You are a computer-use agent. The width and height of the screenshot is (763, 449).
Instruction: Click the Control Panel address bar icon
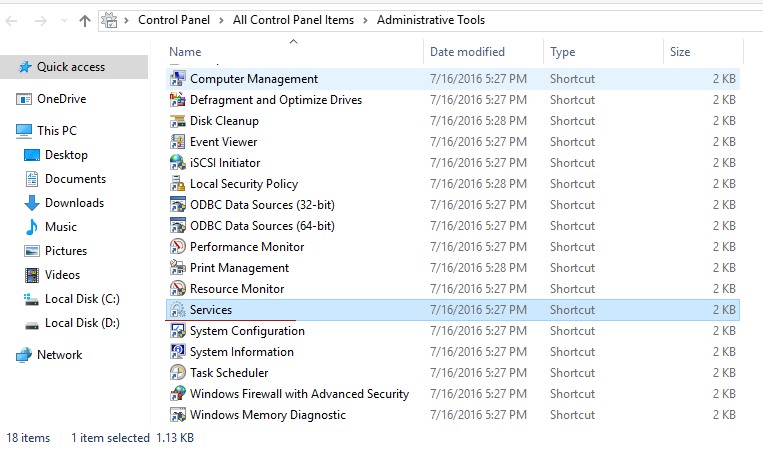[x=109, y=20]
